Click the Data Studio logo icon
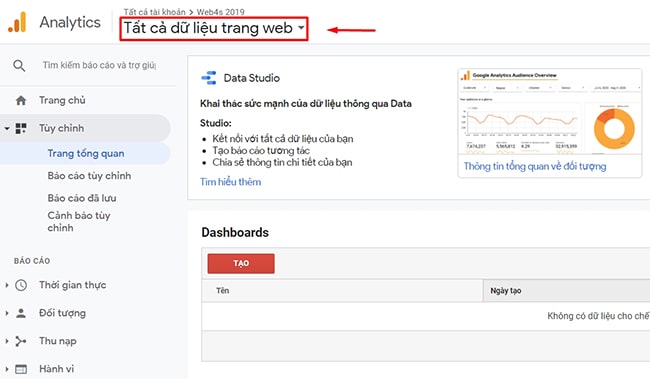Screen dimensions: 650x379 tap(209, 78)
